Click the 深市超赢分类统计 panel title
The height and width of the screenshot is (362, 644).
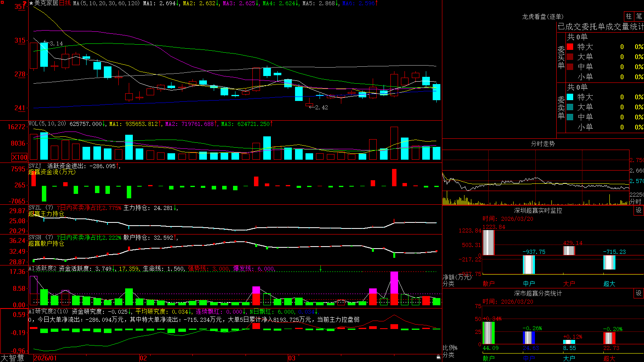coord(538,293)
